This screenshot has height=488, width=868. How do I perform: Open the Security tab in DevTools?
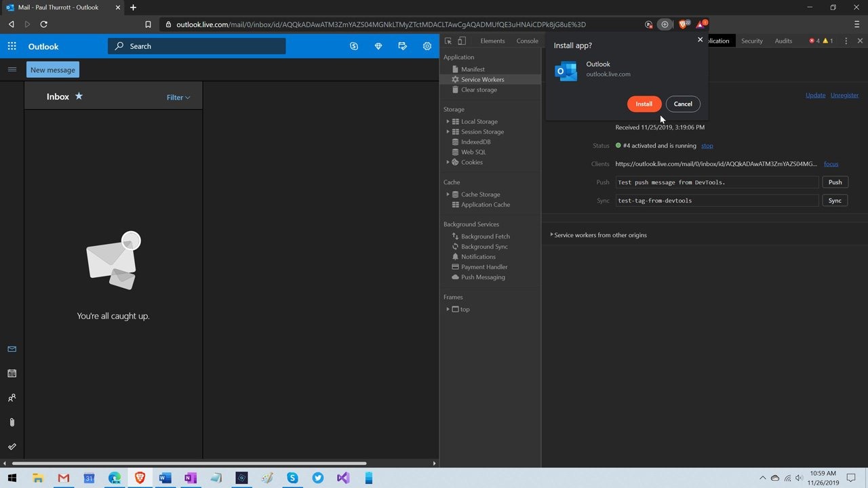[751, 41]
